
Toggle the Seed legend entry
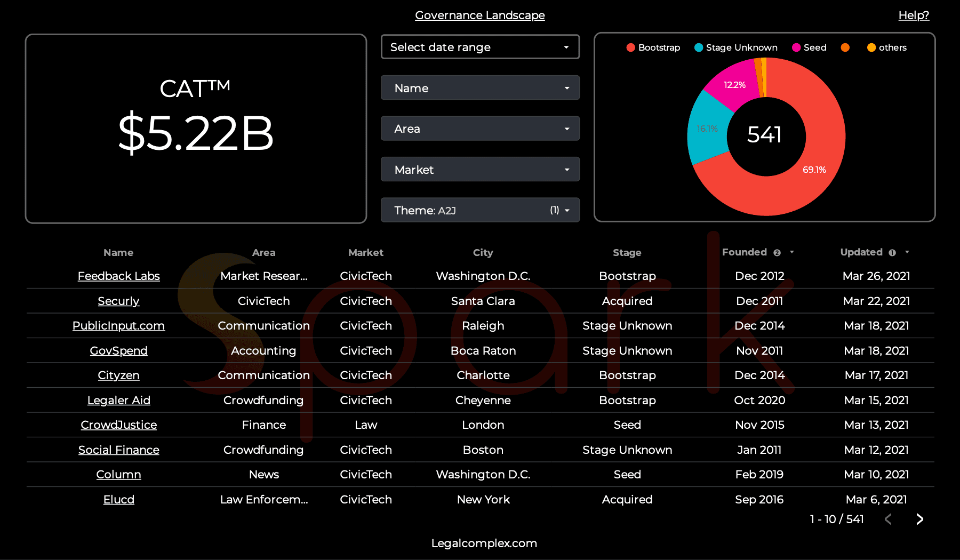[809, 47]
